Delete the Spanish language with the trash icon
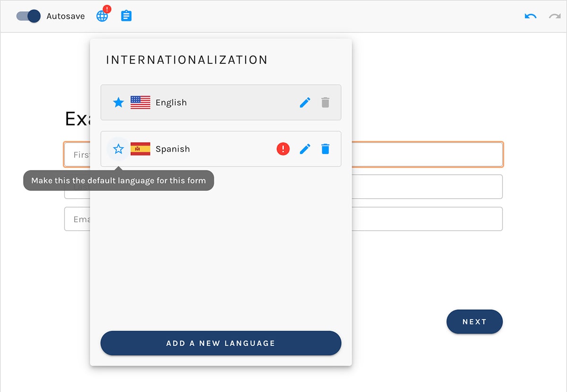567x392 pixels. point(325,149)
